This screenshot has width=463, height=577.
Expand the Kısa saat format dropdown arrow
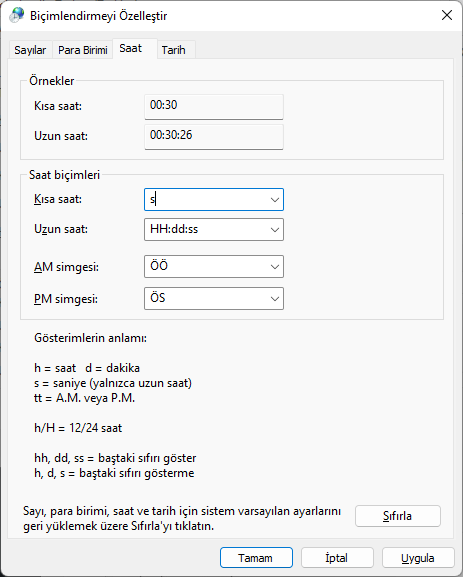pyautogui.click(x=275, y=200)
